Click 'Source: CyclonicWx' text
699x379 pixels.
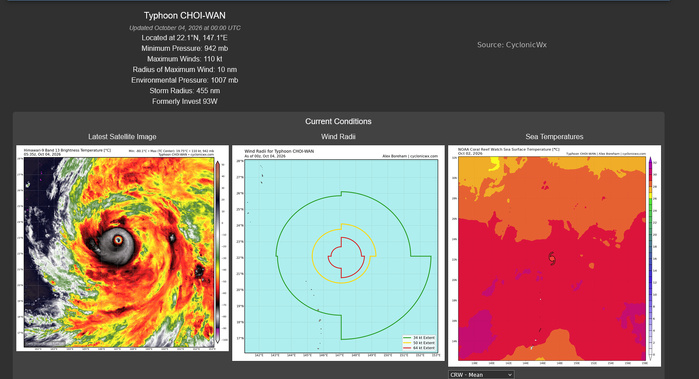tap(512, 45)
